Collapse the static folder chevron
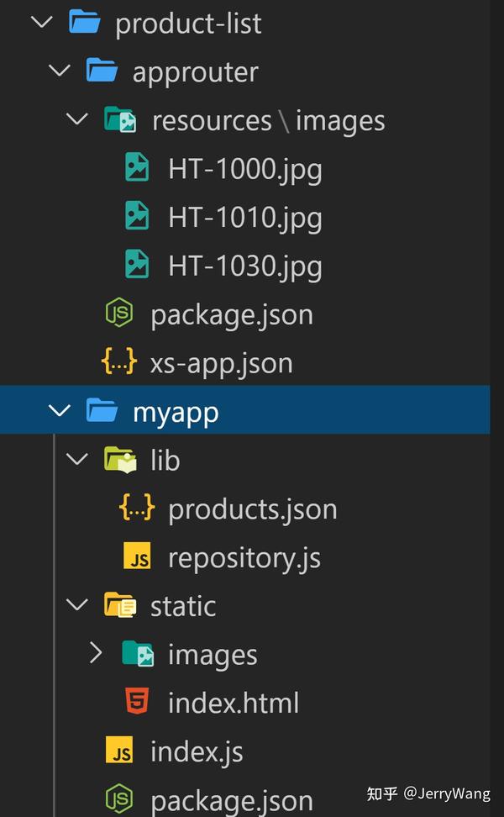Screen dimensions: 504x817 click(76, 604)
